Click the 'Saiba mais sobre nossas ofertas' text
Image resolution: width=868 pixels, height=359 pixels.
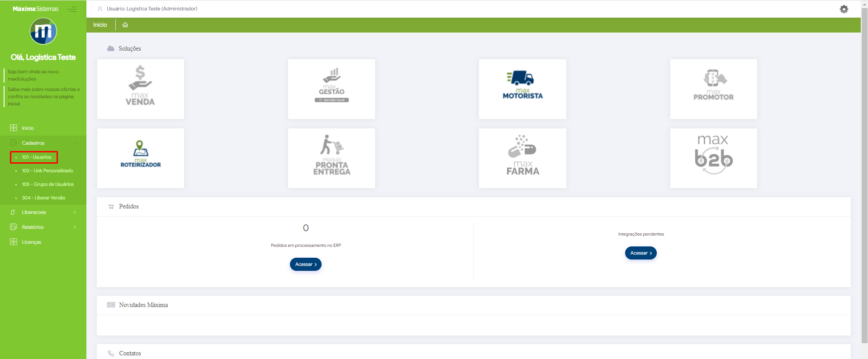[44, 96]
